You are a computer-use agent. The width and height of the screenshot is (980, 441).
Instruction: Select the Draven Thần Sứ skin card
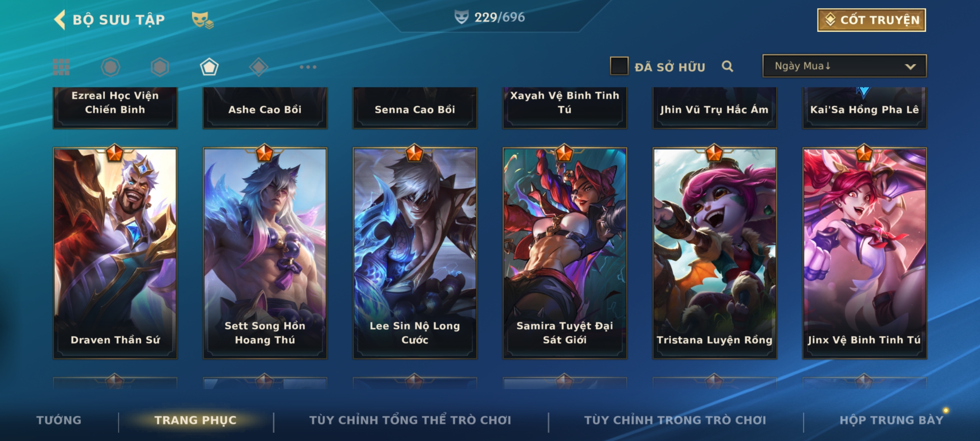coord(115,253)
